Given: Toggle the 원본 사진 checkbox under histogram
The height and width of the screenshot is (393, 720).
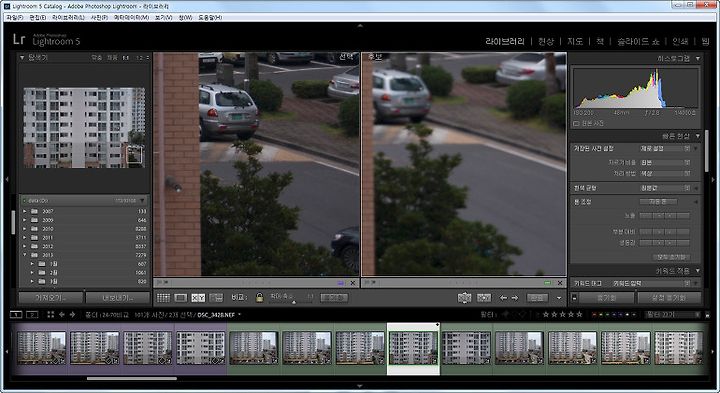Looking at the screenshot, I should [x=576, y=124].
